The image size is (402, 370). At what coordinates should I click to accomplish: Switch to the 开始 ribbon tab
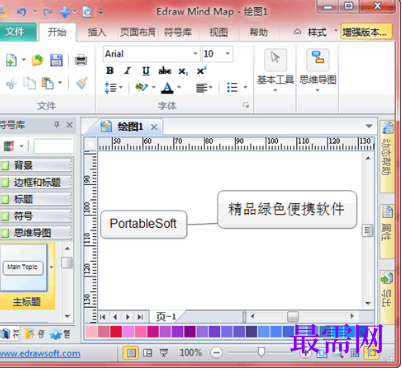pos(57,32)
